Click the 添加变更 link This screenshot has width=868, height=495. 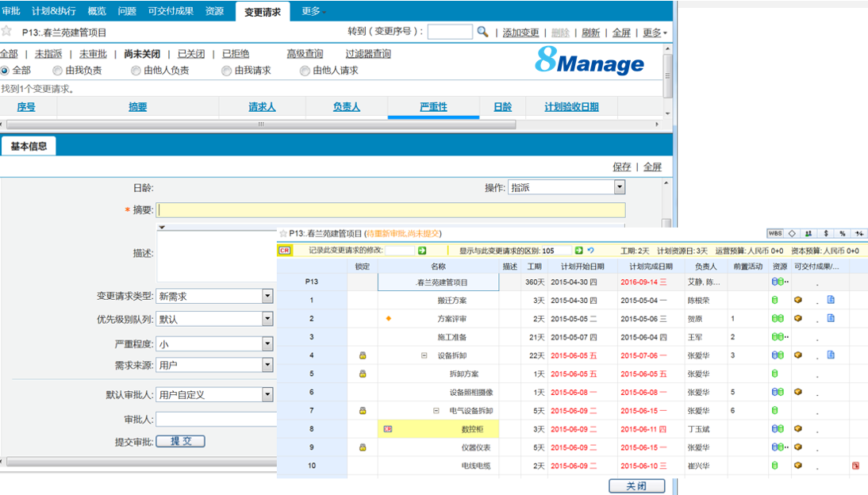point(520,33)
